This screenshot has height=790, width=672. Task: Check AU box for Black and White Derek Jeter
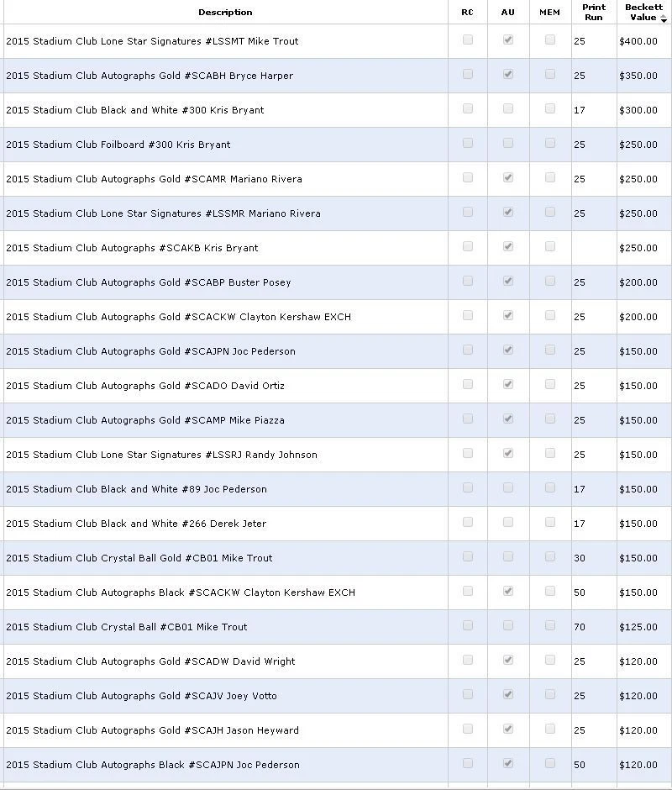pos(507,522)
